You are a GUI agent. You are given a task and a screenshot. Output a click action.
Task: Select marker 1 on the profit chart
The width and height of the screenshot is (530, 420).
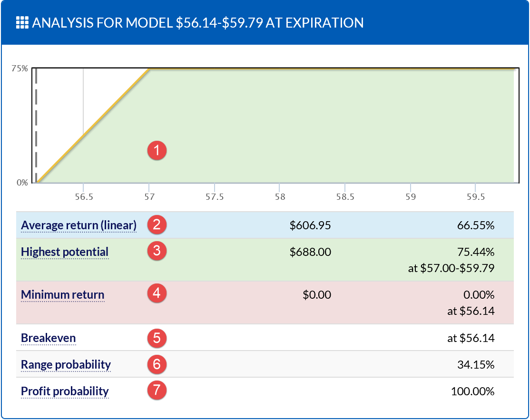click(156, 150)
